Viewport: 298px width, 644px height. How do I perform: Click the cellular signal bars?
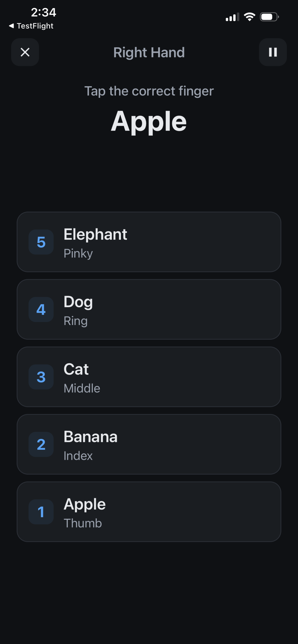232,17
